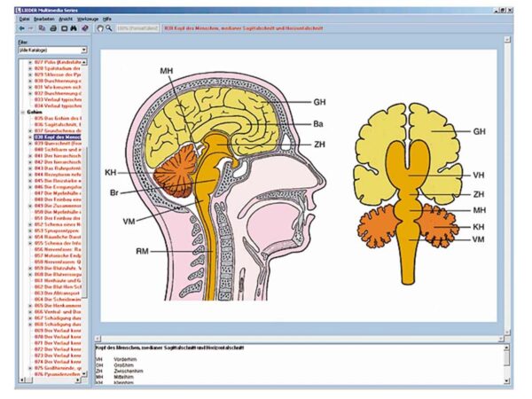Select tree item 040 in list
Image resolution: width=532 pixels, height=399 pixels.
(58, 150)
